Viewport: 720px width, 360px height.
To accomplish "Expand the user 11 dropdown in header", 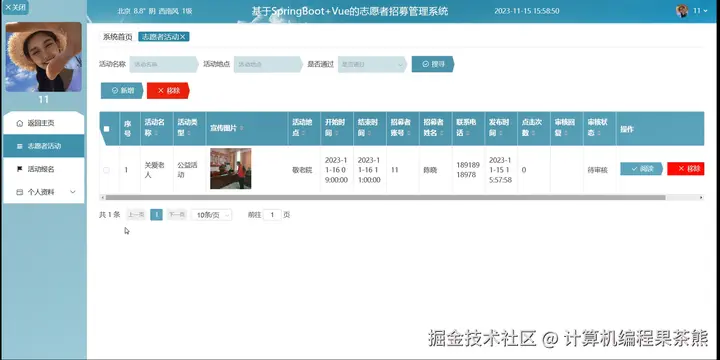I will pos(700,11).
